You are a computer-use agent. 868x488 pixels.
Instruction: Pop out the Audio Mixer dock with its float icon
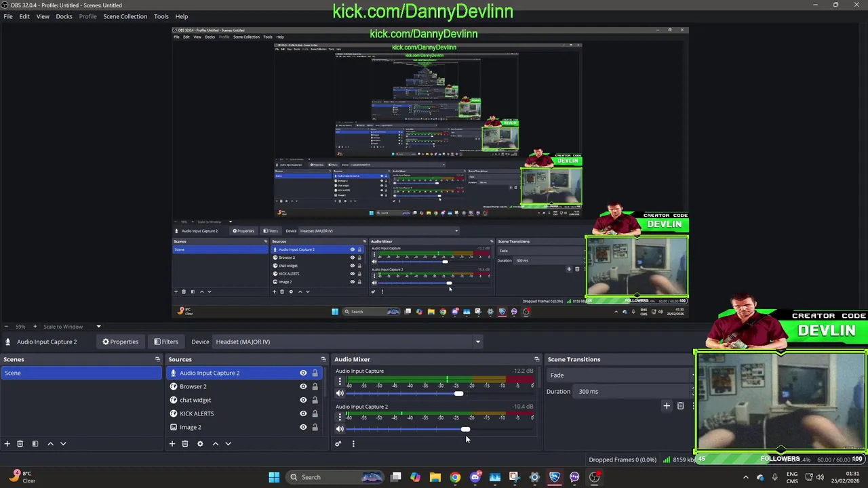(536, 359)
